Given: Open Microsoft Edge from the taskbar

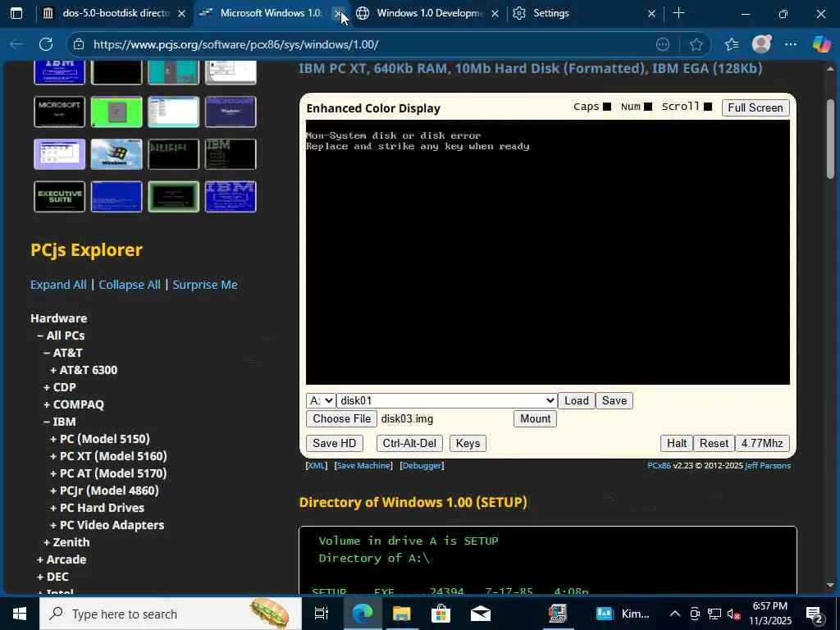Looking at the screenshot, I should [x=362, y=614].
